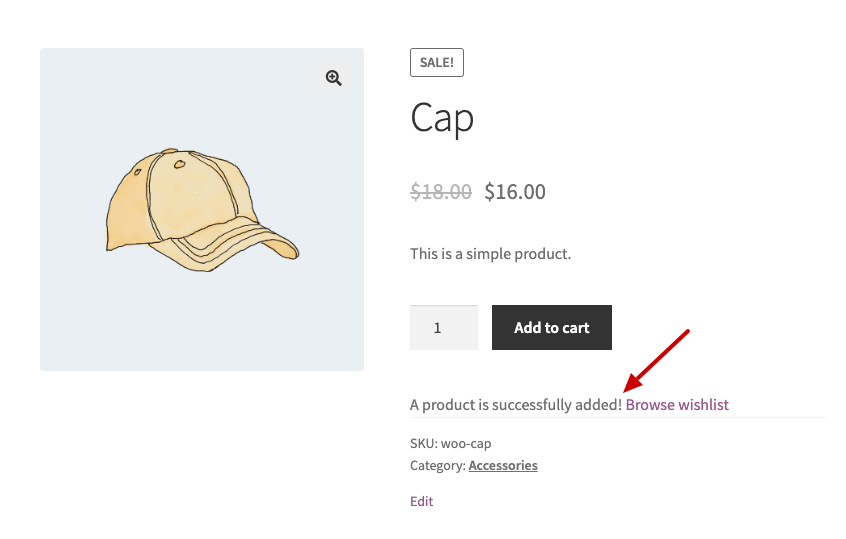Click the crossed-out $18.00 price
This screenshot has width=846, height=539.
pyautogui.click(x=441, y=192)
